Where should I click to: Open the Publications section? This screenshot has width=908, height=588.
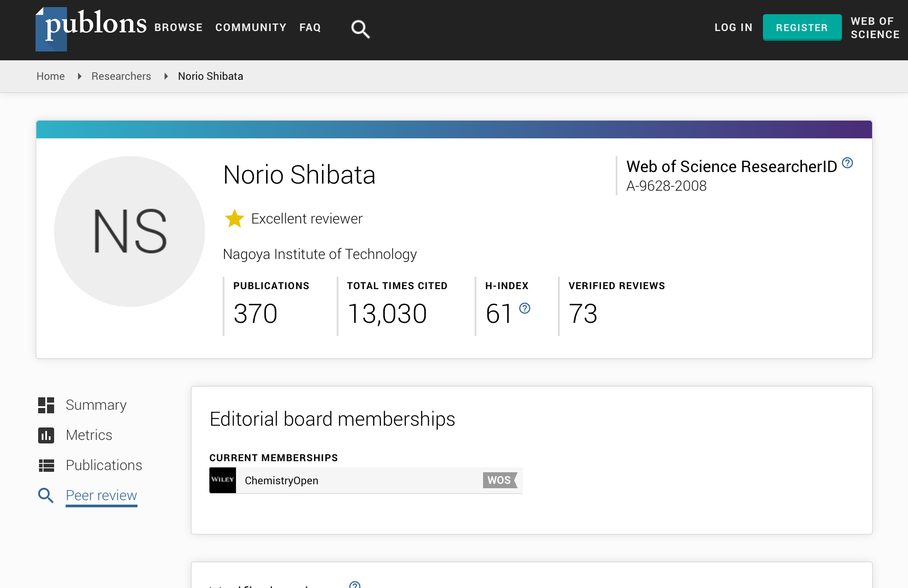click(x=104, y=465)
